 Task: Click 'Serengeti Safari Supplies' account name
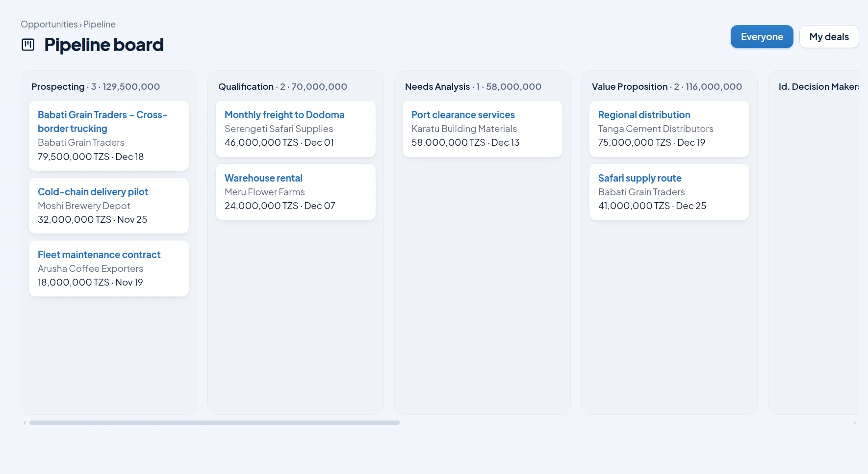coord(279,129)
